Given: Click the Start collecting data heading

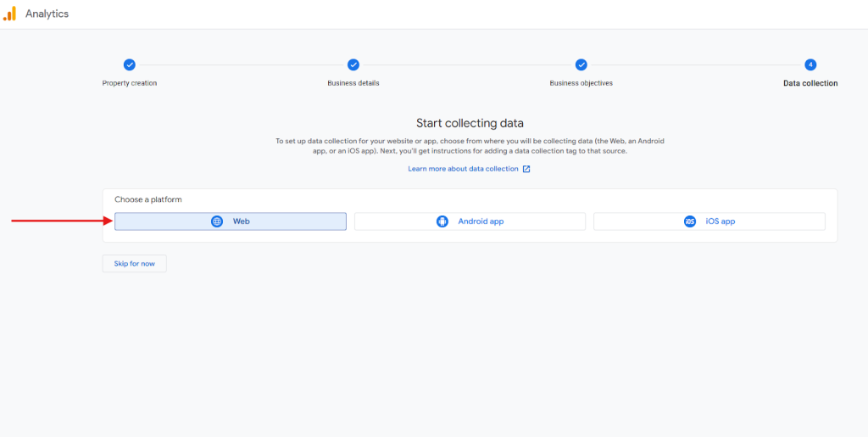Looking at the screenshot, I should click(x=470, y=124).
